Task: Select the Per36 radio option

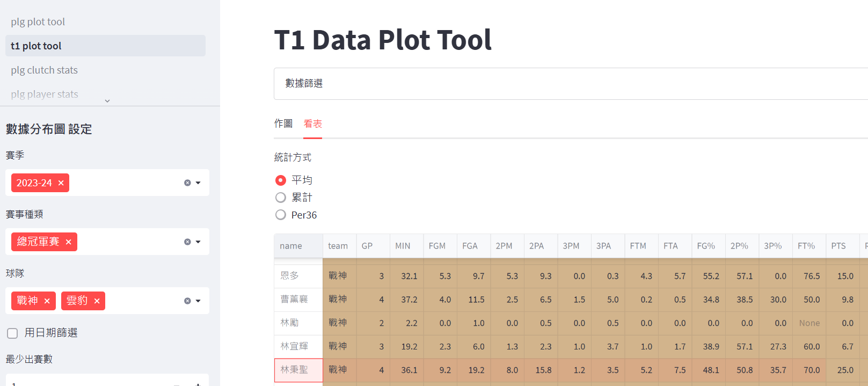Action: click(x=280, y=215)
